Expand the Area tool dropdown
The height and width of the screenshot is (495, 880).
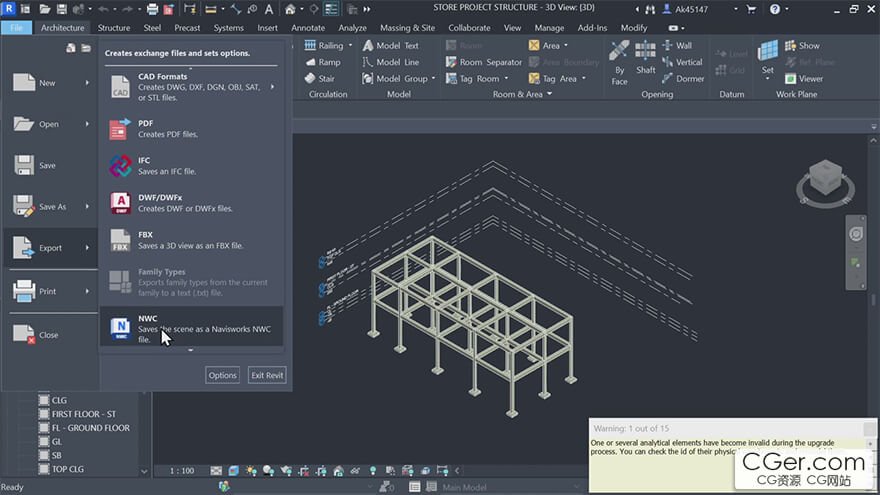pos(566,45)
